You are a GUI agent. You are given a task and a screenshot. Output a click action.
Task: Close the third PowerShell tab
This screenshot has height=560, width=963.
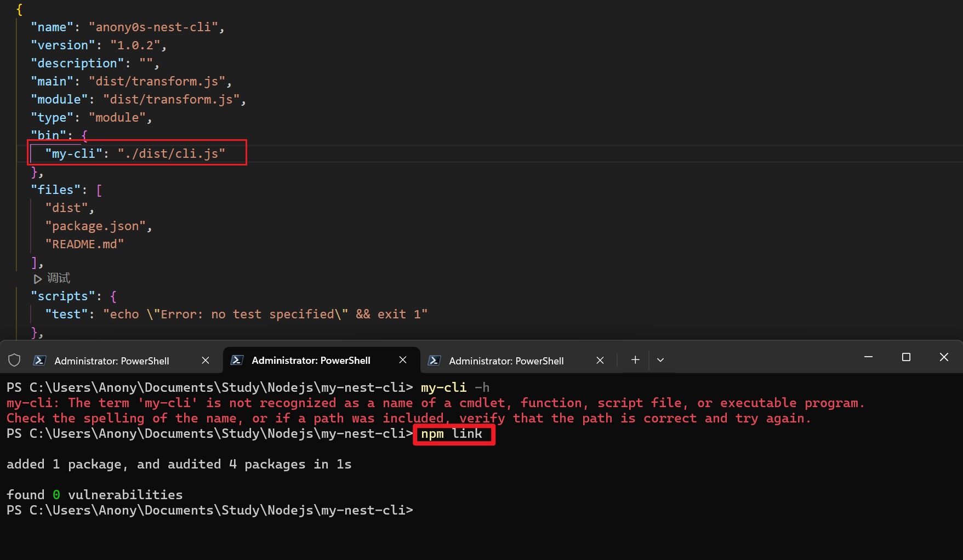[x=600, y=360]
